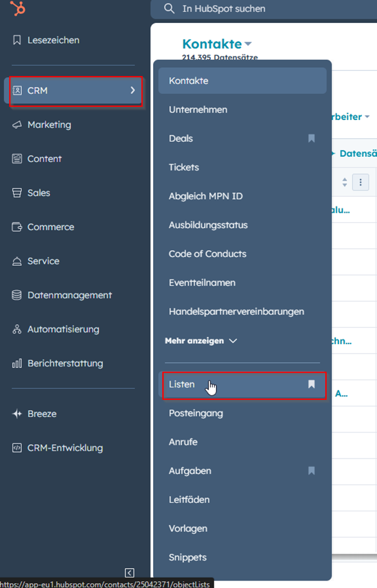Click the search magnifier icon
The height and width of the screenshot is (588, 377).
pyautogui.click(x=169, y=9)
